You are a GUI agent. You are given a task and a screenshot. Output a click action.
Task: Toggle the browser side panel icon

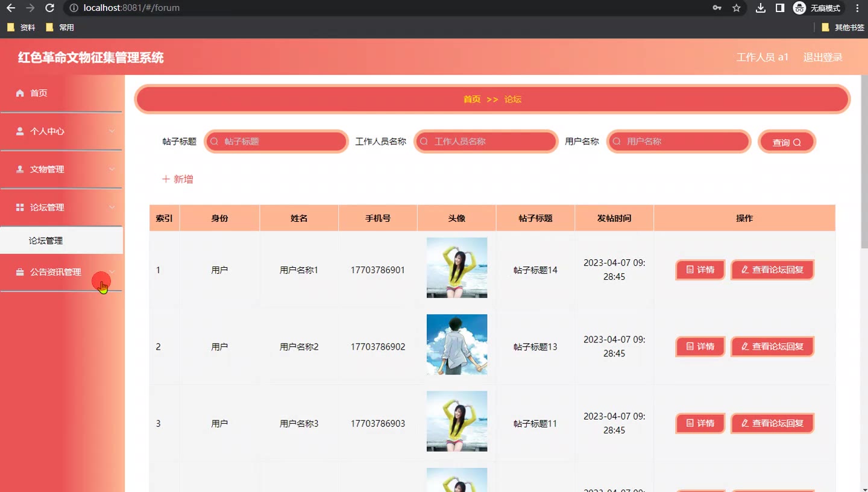(780, 8)
